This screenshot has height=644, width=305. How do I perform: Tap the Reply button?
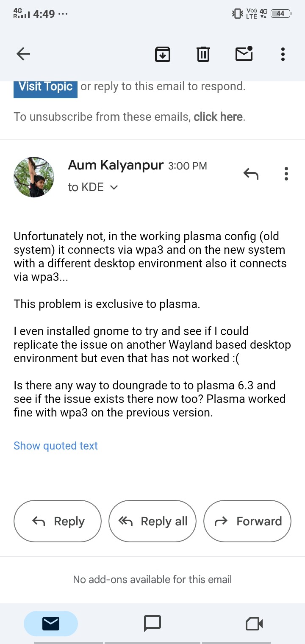(x=58, y=521)
